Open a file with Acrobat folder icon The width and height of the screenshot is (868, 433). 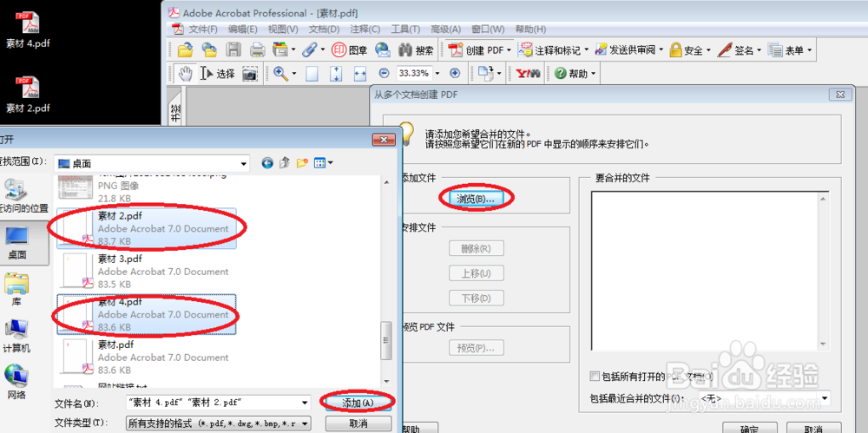(185, 50)
